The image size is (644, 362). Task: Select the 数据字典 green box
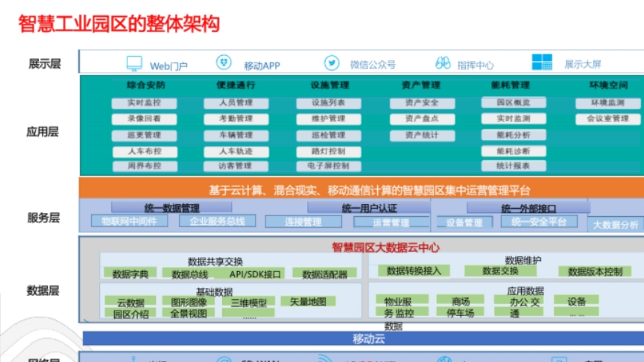click(130, 274)
